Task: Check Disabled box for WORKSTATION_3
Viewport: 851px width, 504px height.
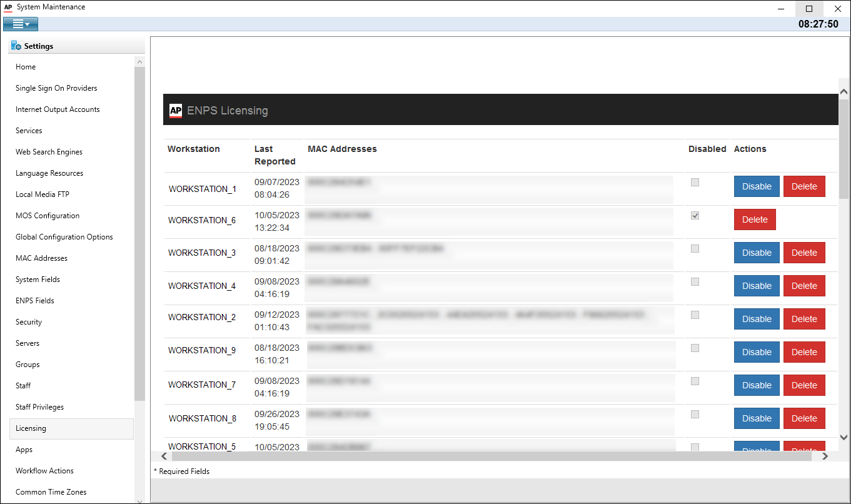Action: [x=695, y=249]
